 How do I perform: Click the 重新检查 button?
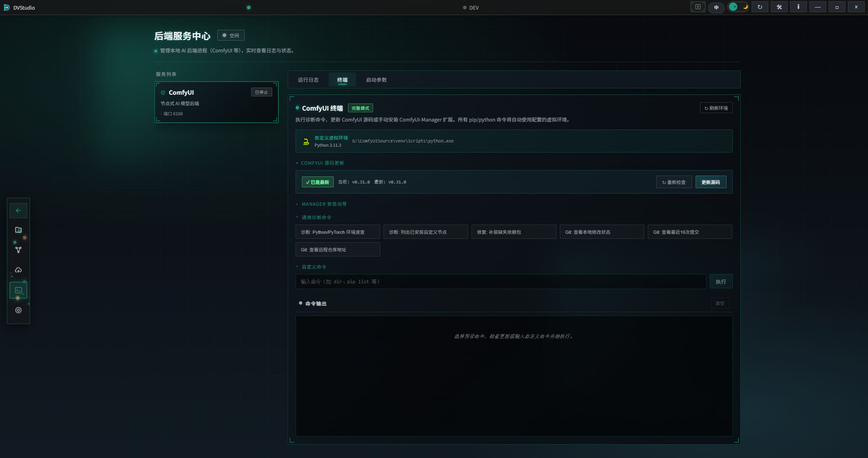pos(674,182)
